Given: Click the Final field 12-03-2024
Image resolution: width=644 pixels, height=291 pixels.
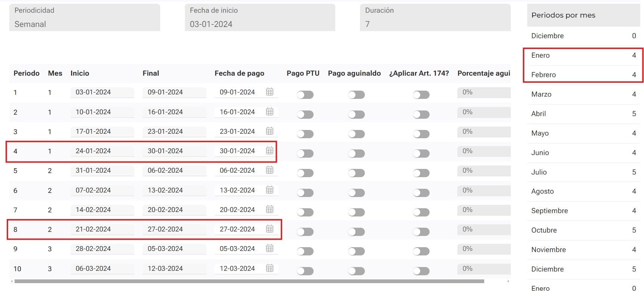Looking at the screenshot, I should click(174, 269).
